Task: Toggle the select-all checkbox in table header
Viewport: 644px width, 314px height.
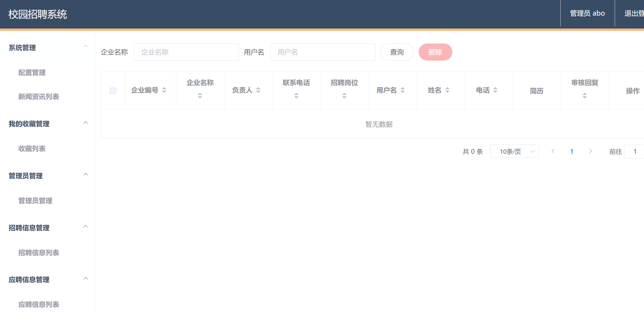Action: coord(113,90)
